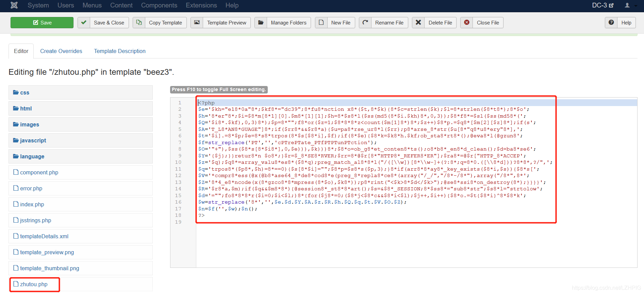Click the file icon beside zhutou.php
The image size is (644, 294).
16,284
